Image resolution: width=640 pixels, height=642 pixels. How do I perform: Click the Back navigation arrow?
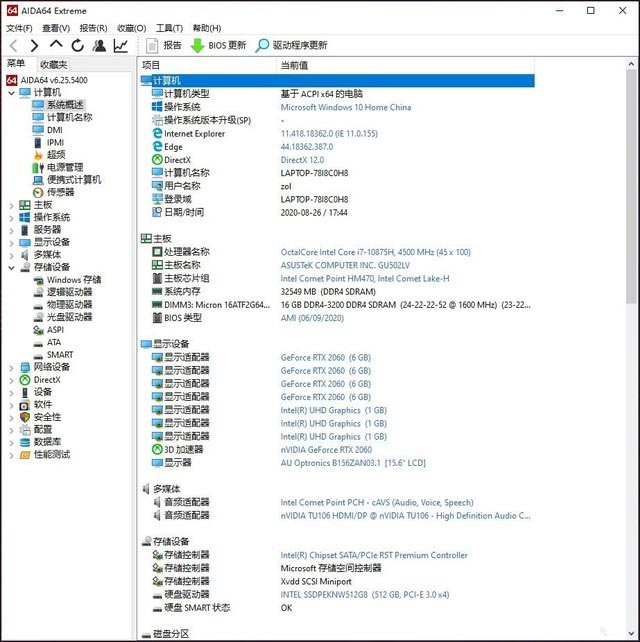(x=14, y=45)
